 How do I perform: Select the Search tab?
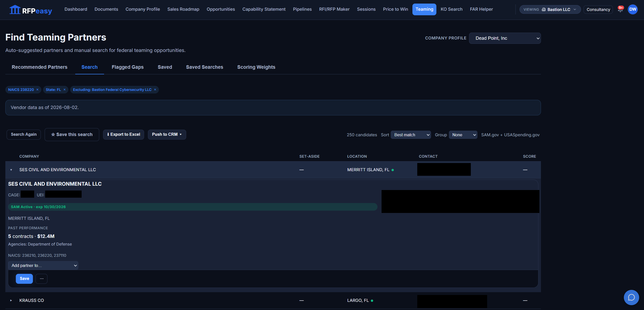coord(90,67)
